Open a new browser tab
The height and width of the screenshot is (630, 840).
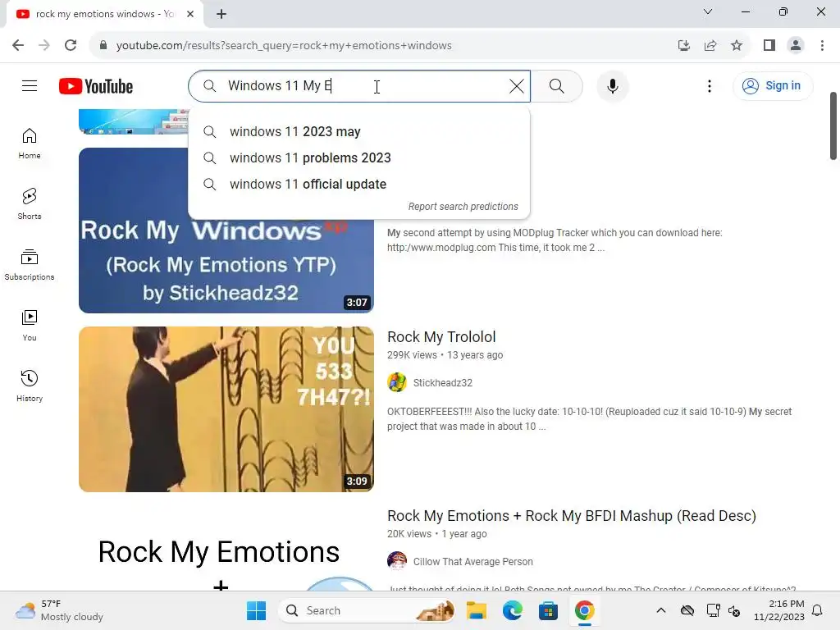(221, 14)
